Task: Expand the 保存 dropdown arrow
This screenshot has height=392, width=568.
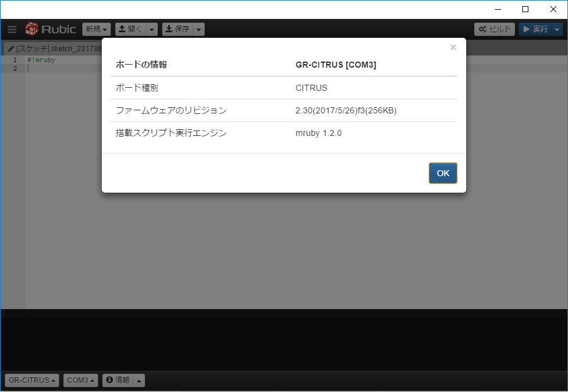Action: tap(199, 29)
